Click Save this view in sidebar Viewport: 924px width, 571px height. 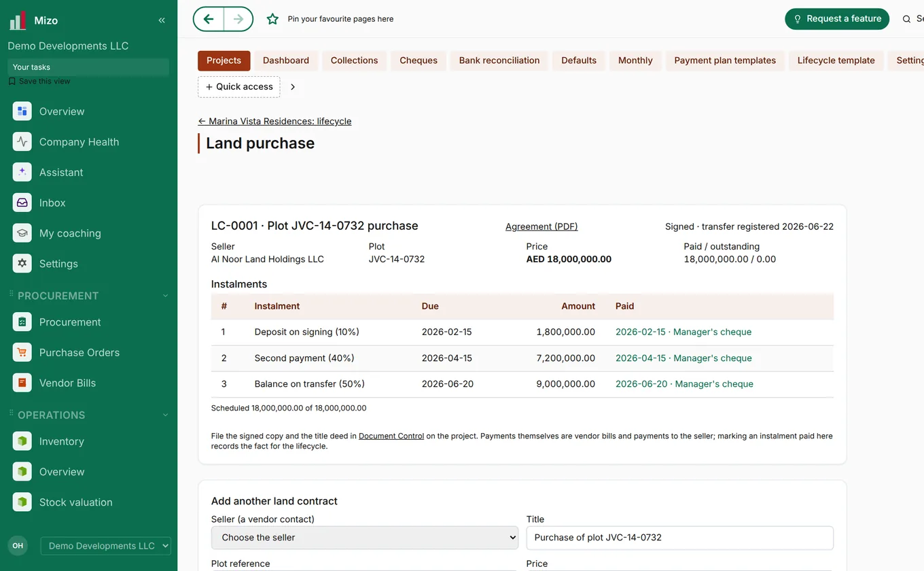click(x=45, y=81)
